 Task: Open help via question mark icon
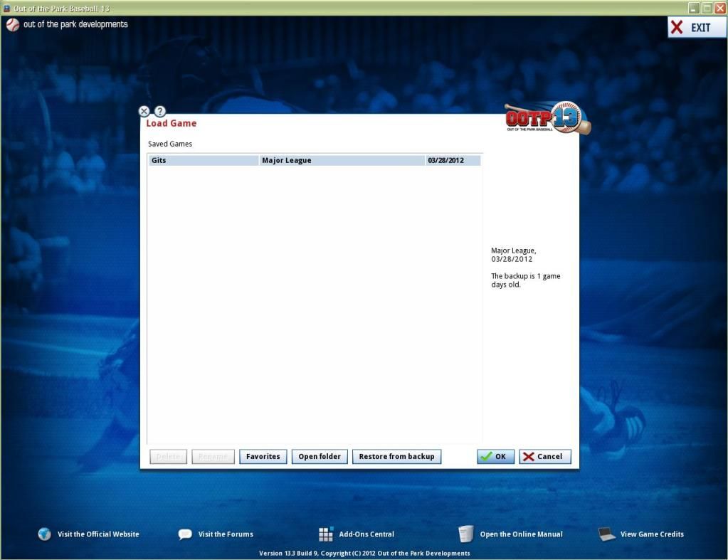click(x=159, y=112)
